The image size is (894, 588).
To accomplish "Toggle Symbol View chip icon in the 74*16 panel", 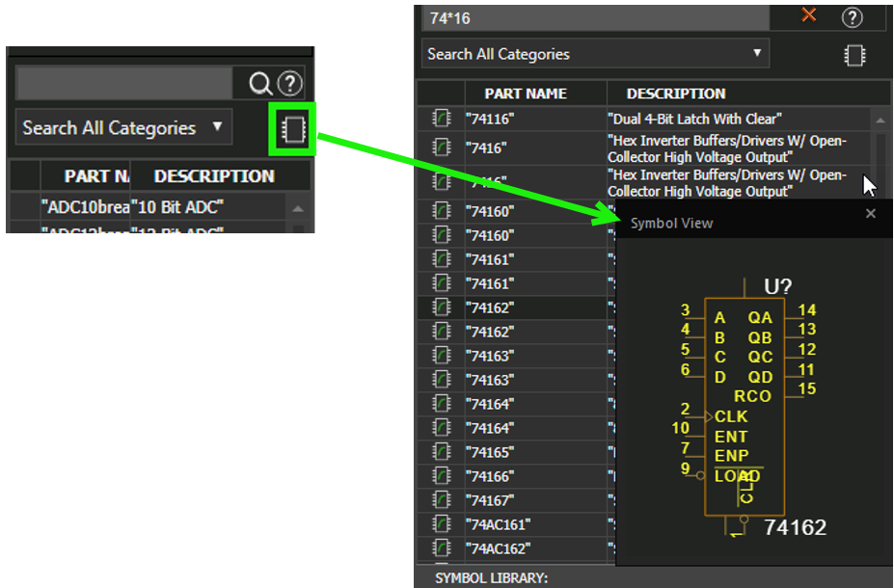I will pyautogui.click(x=854, y=55).
